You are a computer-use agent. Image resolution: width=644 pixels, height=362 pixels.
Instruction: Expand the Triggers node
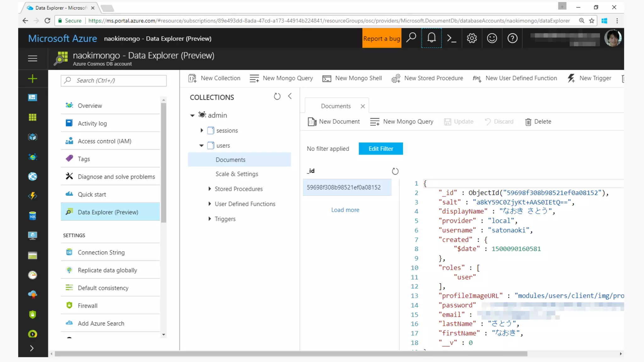[209, 219]
